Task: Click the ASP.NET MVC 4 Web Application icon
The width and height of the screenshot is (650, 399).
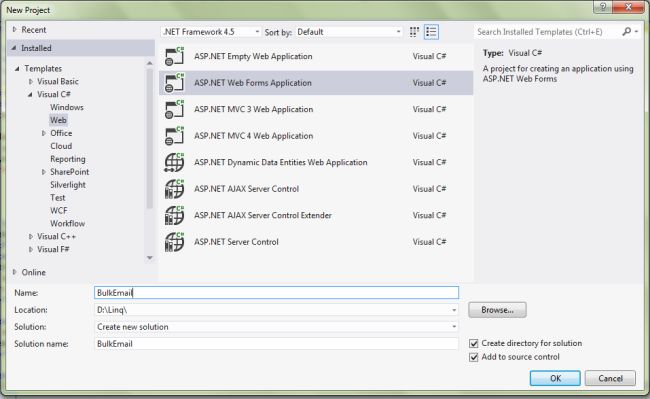Action: [x=175, y=136]
